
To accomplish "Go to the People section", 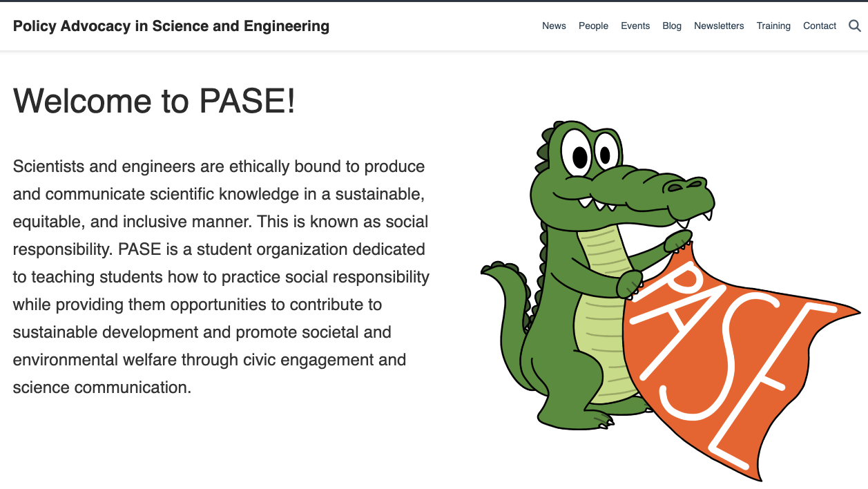I will 593,26.
